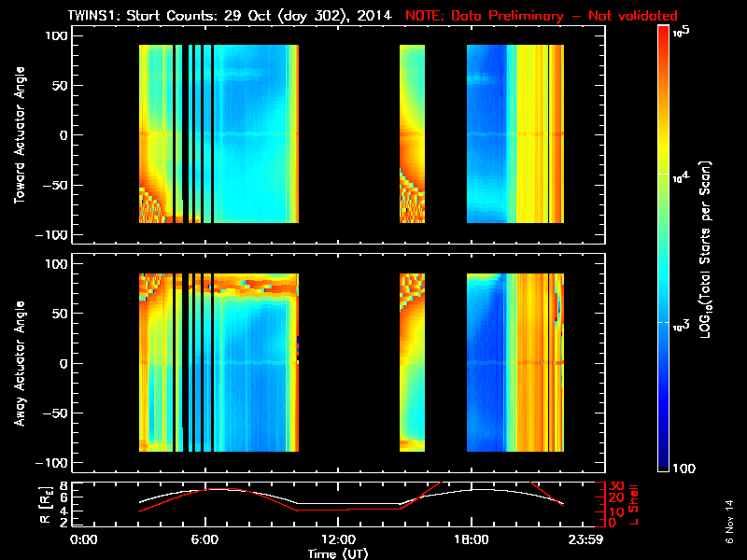Click the narrow middle data strip in Away panel
The image size is (747, 560).
(412, 362)
